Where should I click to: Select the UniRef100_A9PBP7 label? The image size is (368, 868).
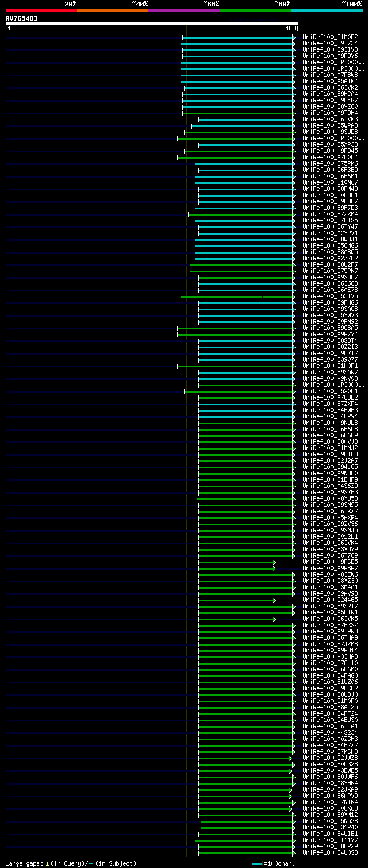point(330,568)
